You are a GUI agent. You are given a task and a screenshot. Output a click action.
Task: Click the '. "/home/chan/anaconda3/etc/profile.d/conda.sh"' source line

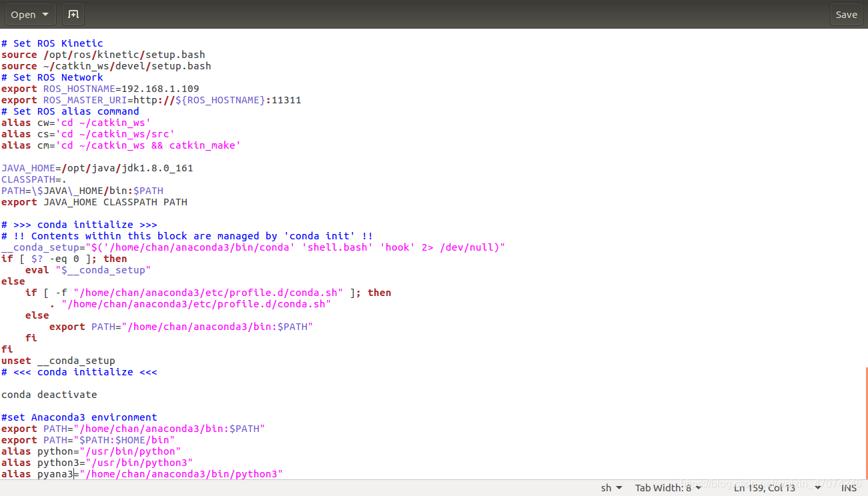click(190, 304)
